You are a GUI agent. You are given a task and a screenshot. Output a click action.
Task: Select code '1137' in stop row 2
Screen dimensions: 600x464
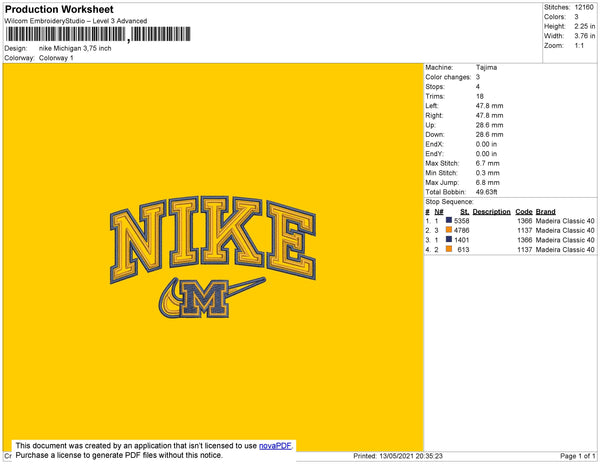(524, 230)
